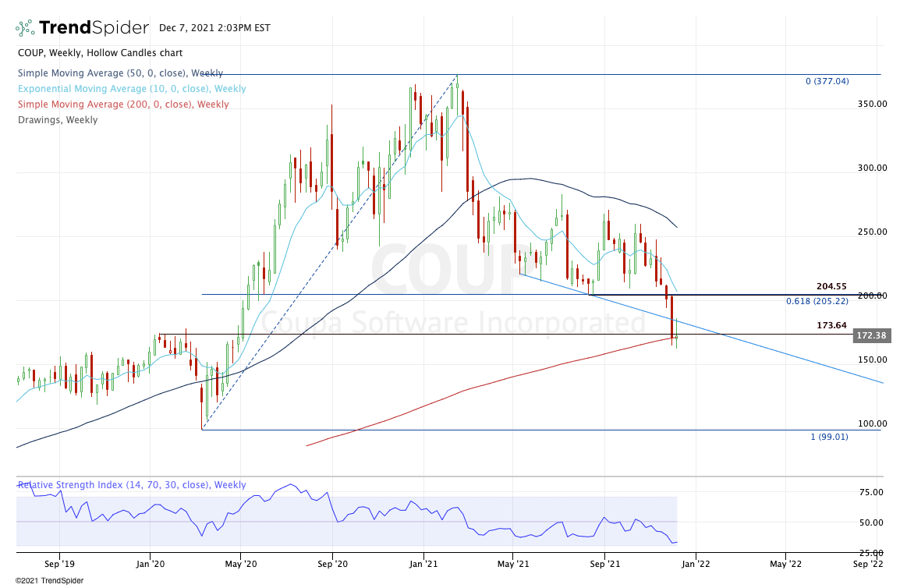Click the '©2021 TrendSpider' copyright text
The image size is (907, 588).
49,580
